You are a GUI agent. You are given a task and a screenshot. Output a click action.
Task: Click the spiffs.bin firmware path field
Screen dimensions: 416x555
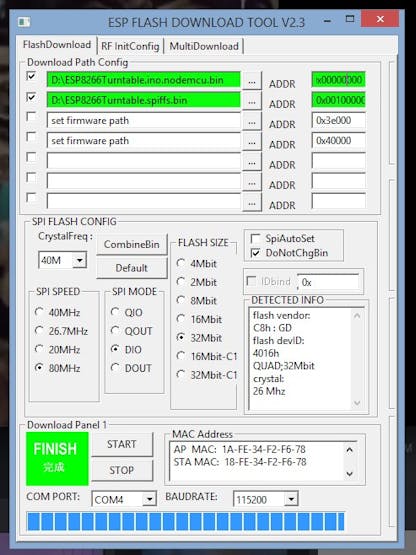pyautogui.click(x=143, y=100)
